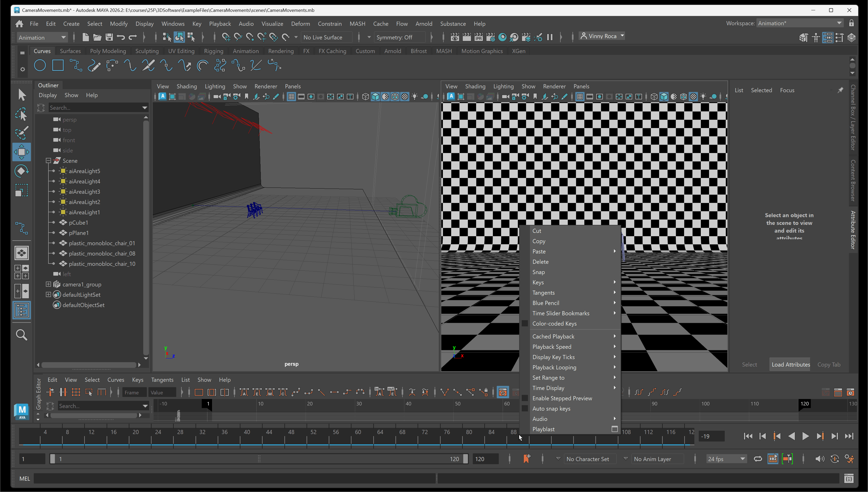
Task: Click the NURBS square shelf icon
Action: [58, 65]
